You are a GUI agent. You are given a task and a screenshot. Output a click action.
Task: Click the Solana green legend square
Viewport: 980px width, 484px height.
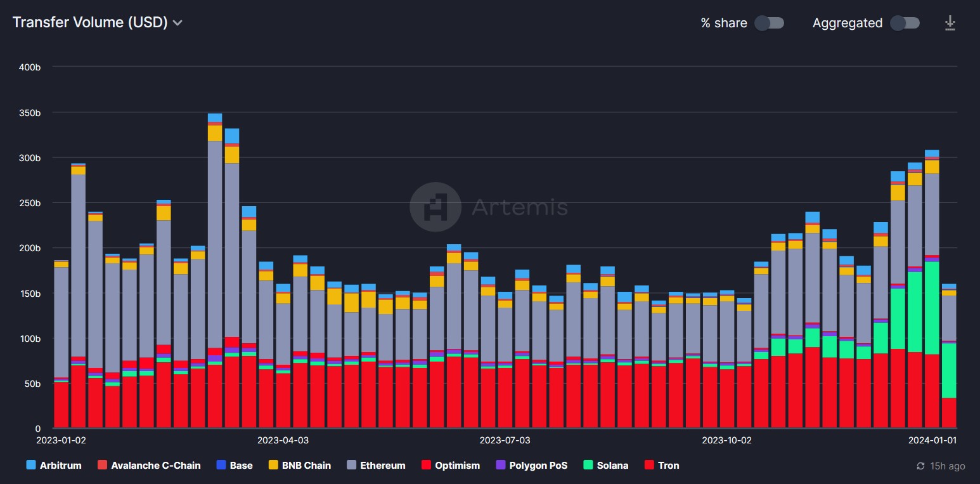point(588,465)
